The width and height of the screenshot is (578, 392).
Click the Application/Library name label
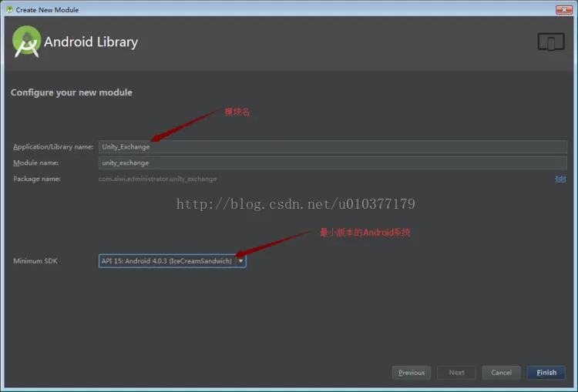(x=53, y=146)
